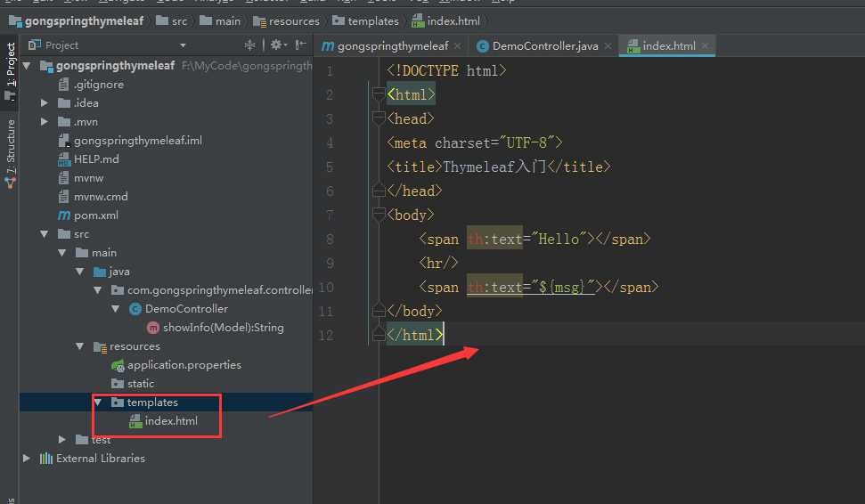Switch to DemoController.java tab
The image size is (865, 504).
coord(538,46)
